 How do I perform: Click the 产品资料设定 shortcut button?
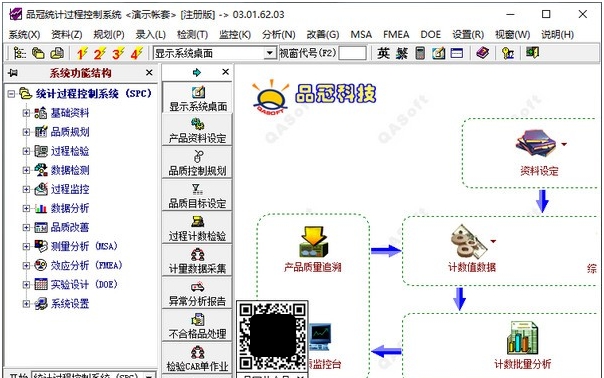click(197, 129)
